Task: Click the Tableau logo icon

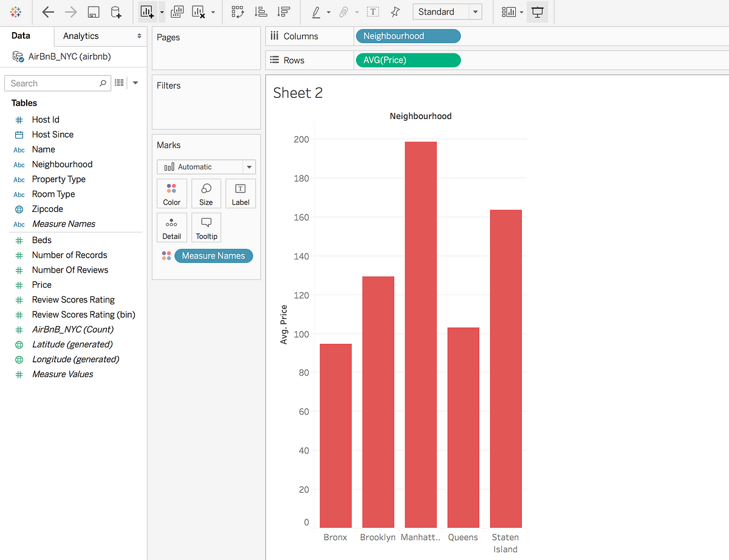Action: [16, 12]
